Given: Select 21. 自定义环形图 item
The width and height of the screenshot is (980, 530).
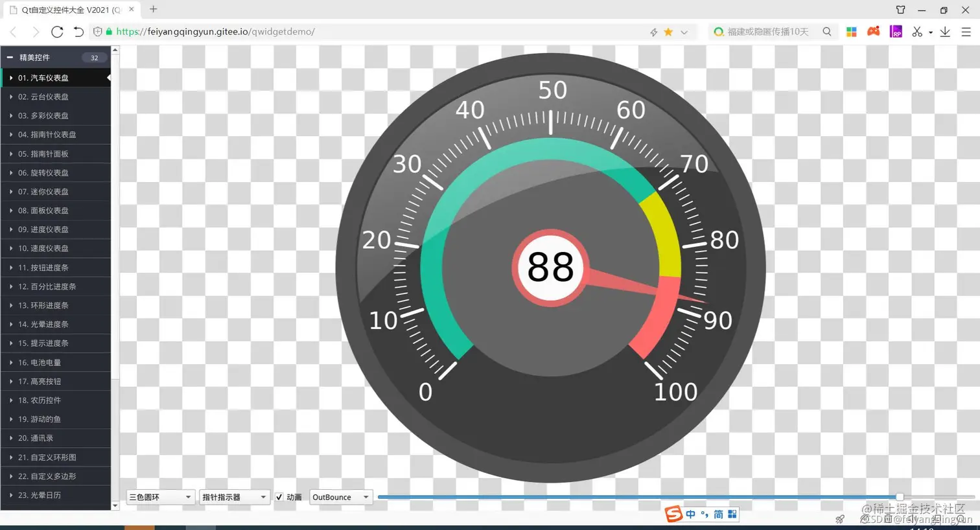Looking at the screenshot, I should tap(56, 457).
